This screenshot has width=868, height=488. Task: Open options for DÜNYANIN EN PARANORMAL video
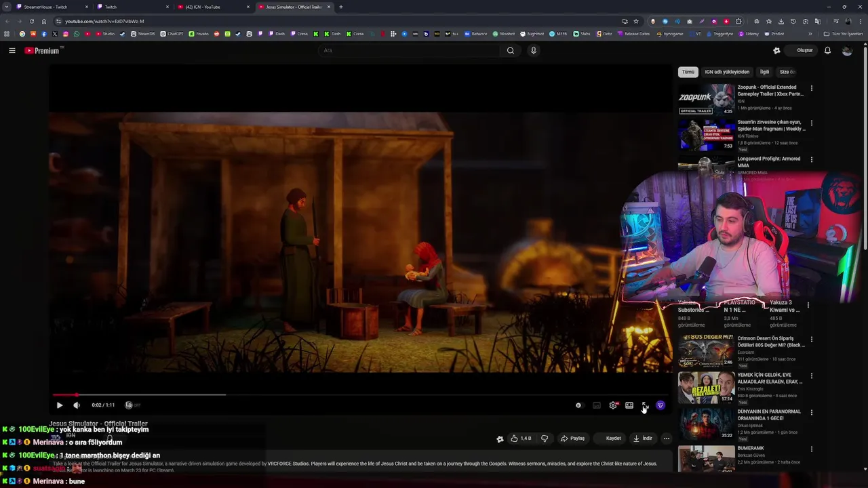point(811,412)
